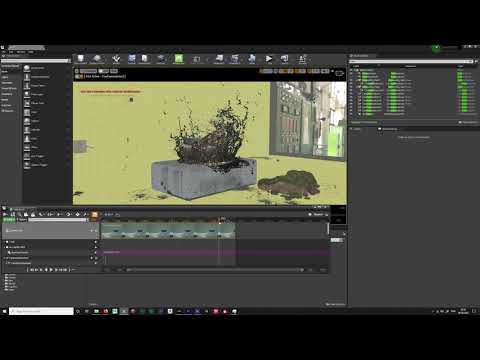Open Task View on the taskbar
The image size is (480, 360).
(x=87, y=311)
